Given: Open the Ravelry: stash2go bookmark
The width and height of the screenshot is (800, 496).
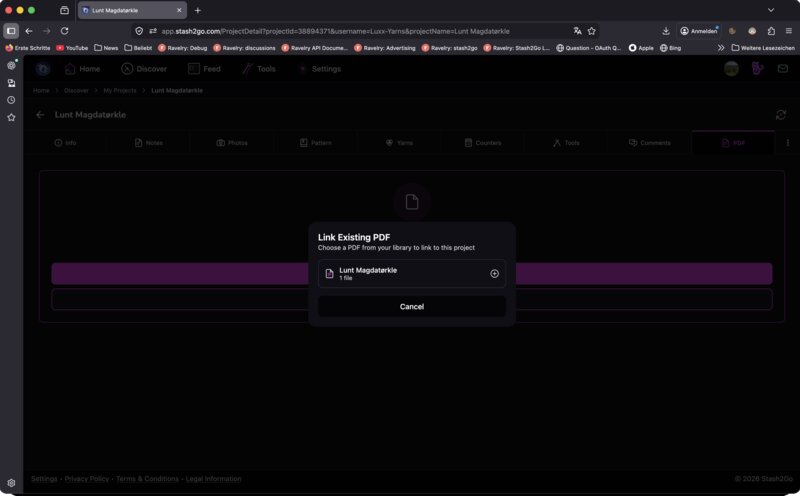Looking at the screenshot, I should (x=449, y=48).
